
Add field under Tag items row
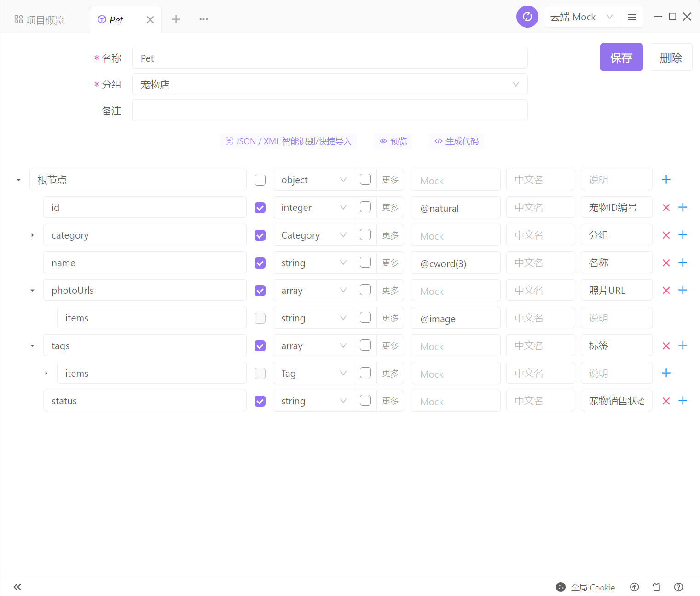coord(666,373)
